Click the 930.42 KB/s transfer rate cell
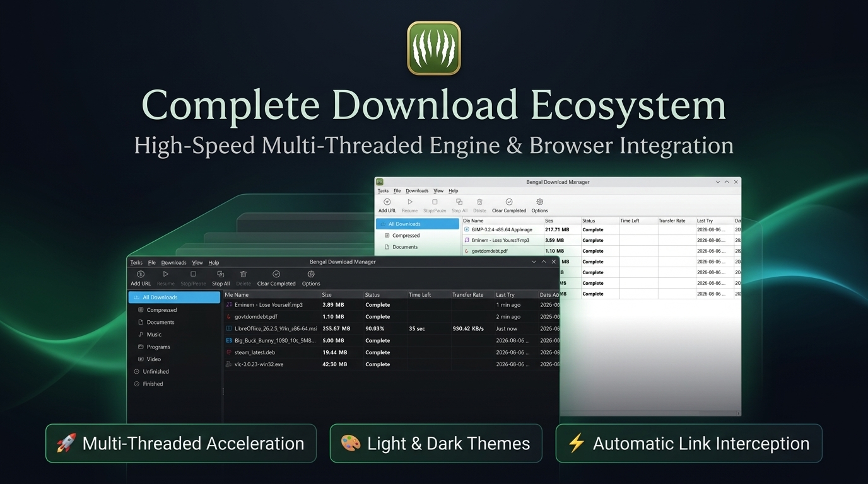 coord(468,329)
